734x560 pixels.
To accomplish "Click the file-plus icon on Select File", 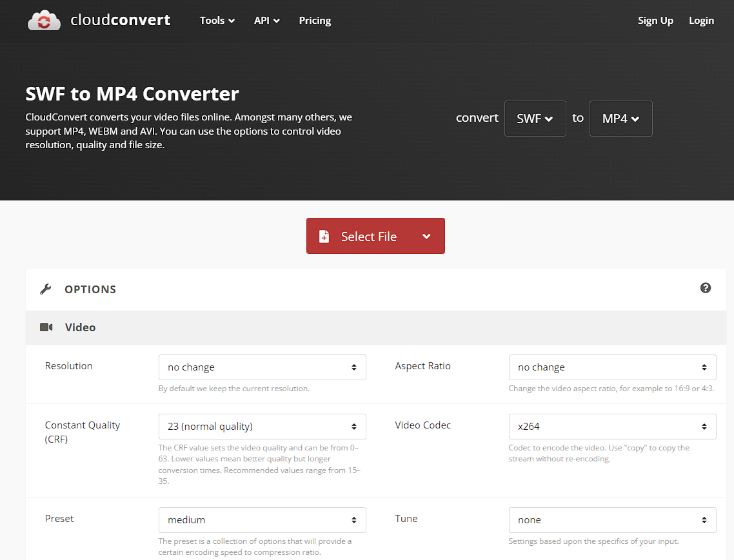I will coord(324,237).
